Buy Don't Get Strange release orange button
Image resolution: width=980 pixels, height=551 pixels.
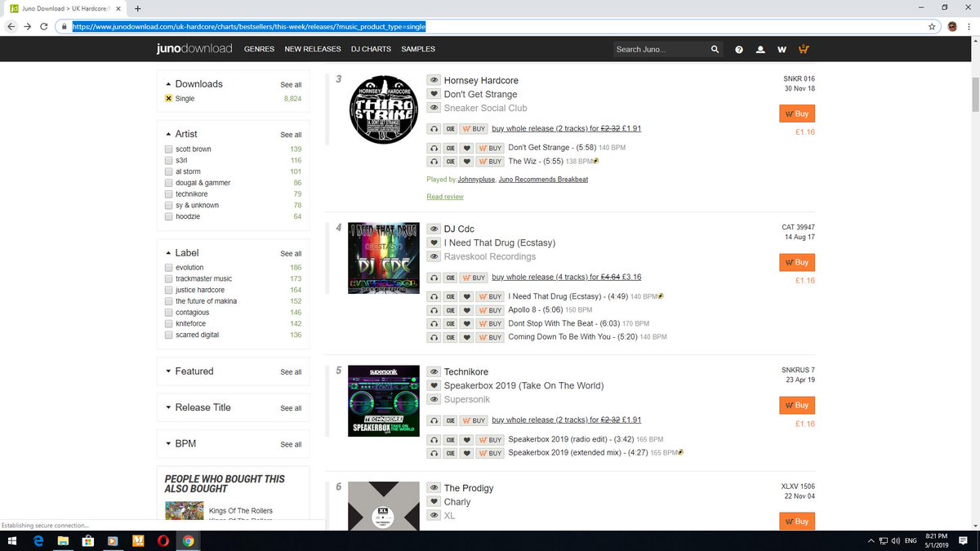tap(797, 114)
